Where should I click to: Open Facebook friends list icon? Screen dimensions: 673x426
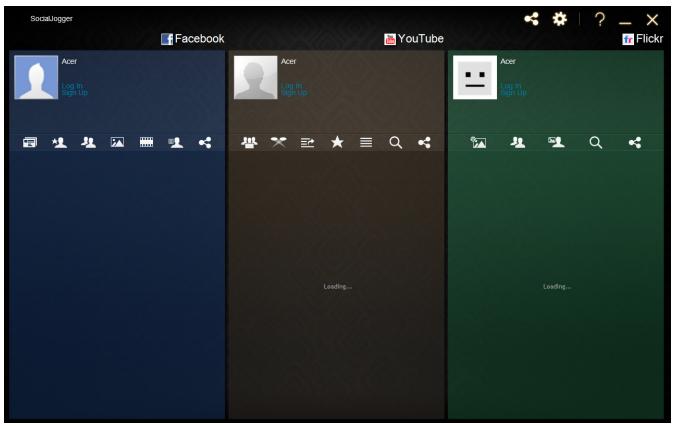88,142
